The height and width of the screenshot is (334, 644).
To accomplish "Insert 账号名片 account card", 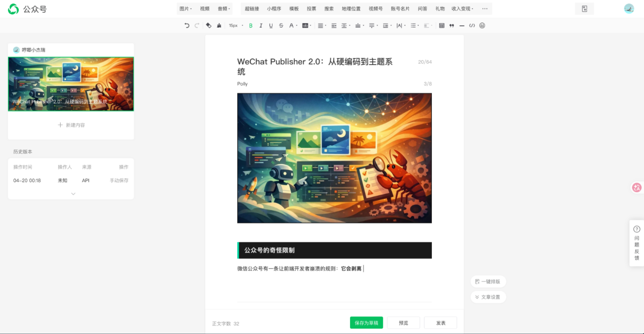I will [400, 9].
